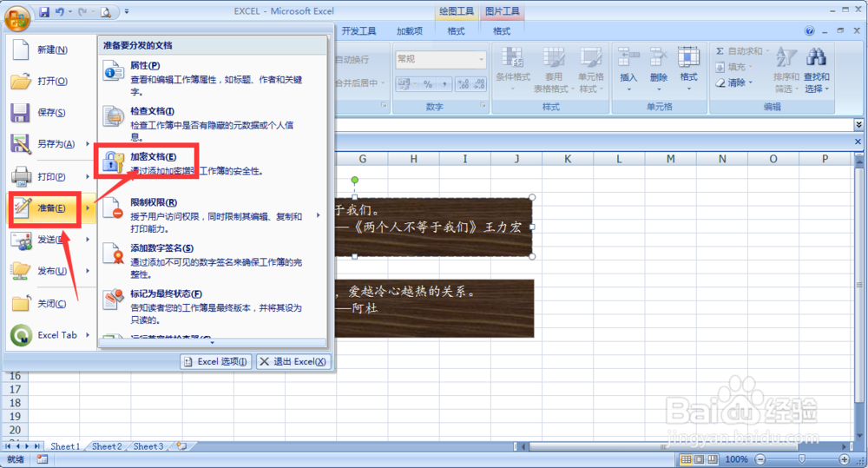Select Prepare (准备) in the Office menu
Image resolution: width=868 pixels, height=468 pixels.
click(x=50, y=208)
